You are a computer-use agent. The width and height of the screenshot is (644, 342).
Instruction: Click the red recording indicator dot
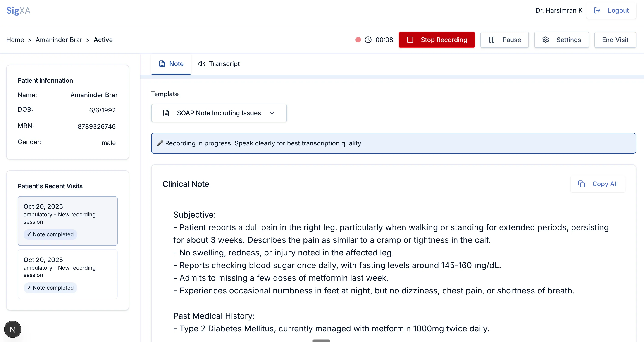pos(358,40)
